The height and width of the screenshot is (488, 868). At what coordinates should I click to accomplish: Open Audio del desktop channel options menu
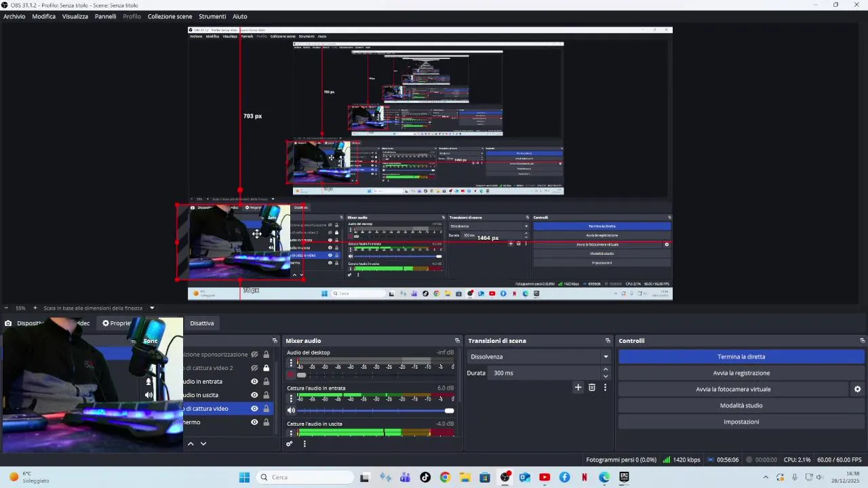[291, 363]
